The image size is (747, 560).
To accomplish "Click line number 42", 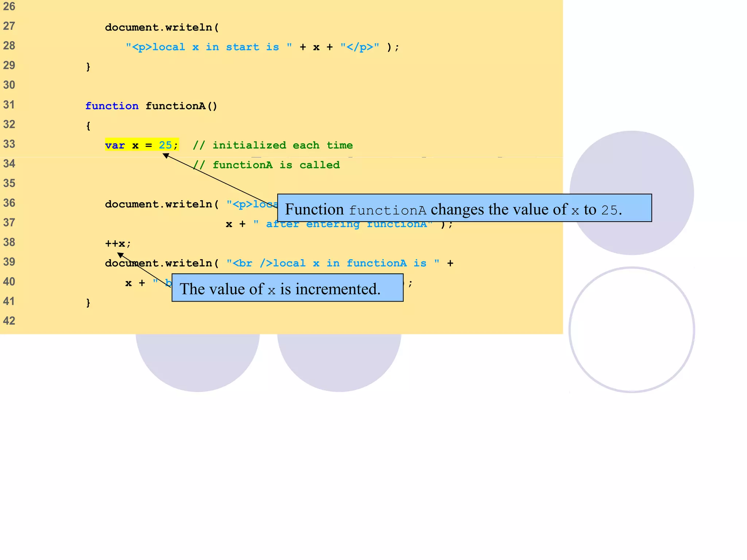I will coord(9,321).
